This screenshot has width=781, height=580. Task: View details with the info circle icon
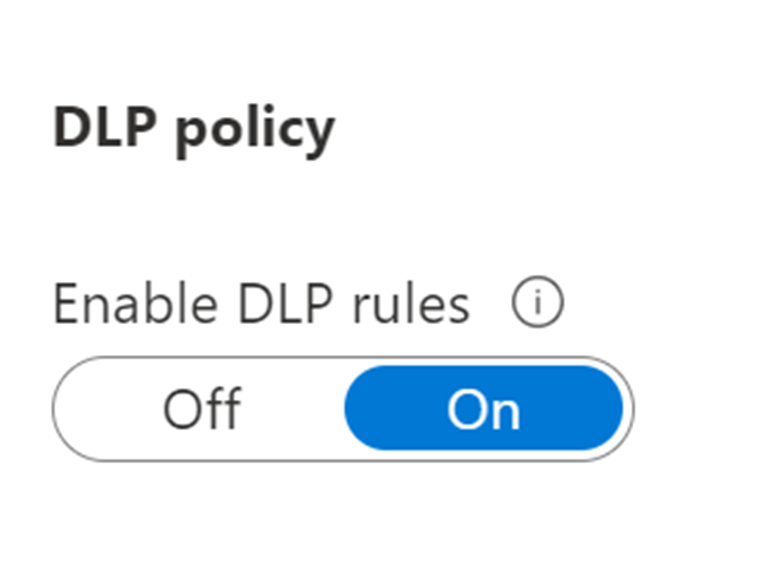[x=538, y=304]
